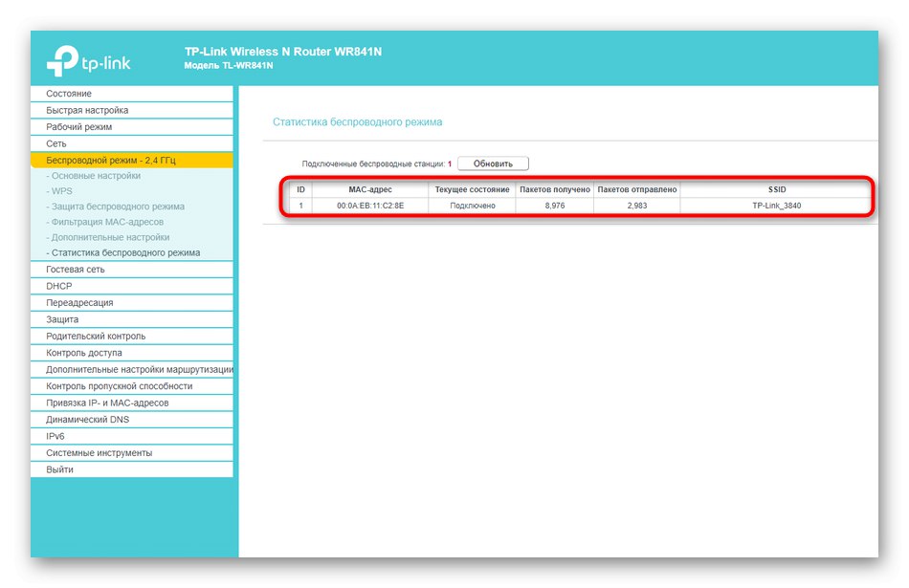Viewport: 909px width, 588px height.
Task: Open the DHCP section
Action: [132, 286]
